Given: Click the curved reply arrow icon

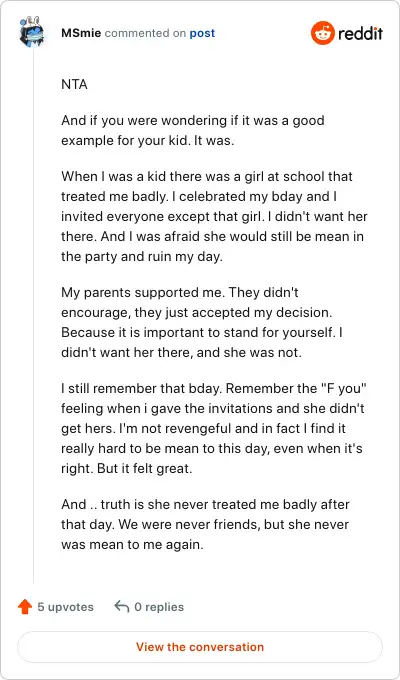Looking at the screenshot, I should coord(121,607).
